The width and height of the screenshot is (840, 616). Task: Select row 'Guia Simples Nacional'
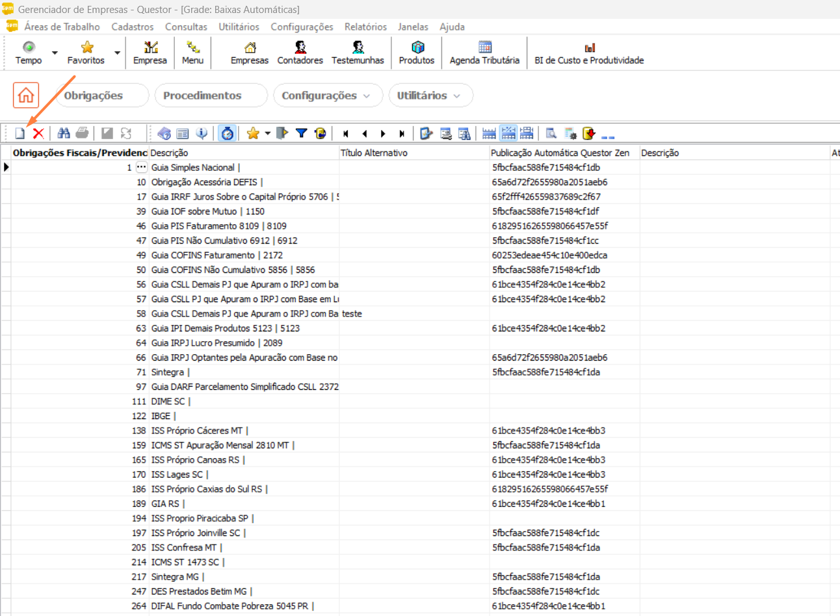click(x=420, y=168)
